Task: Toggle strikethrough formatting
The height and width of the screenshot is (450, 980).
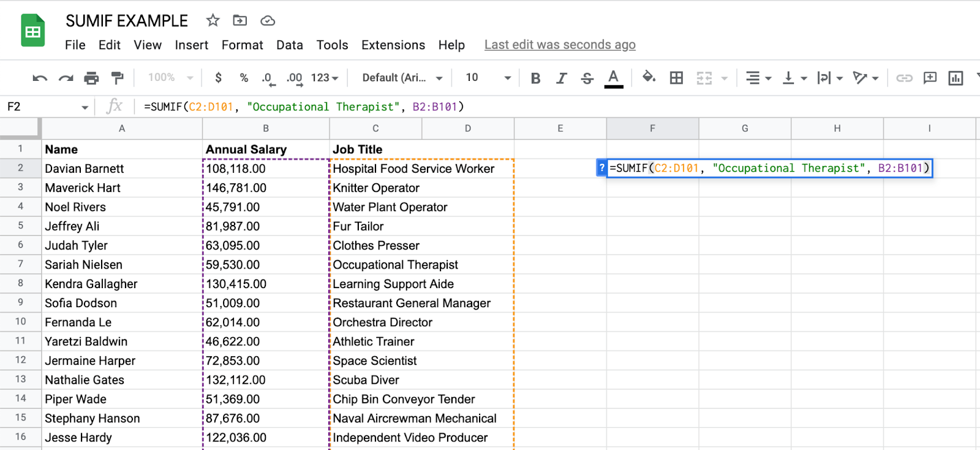Action: [x=587, y=78]
